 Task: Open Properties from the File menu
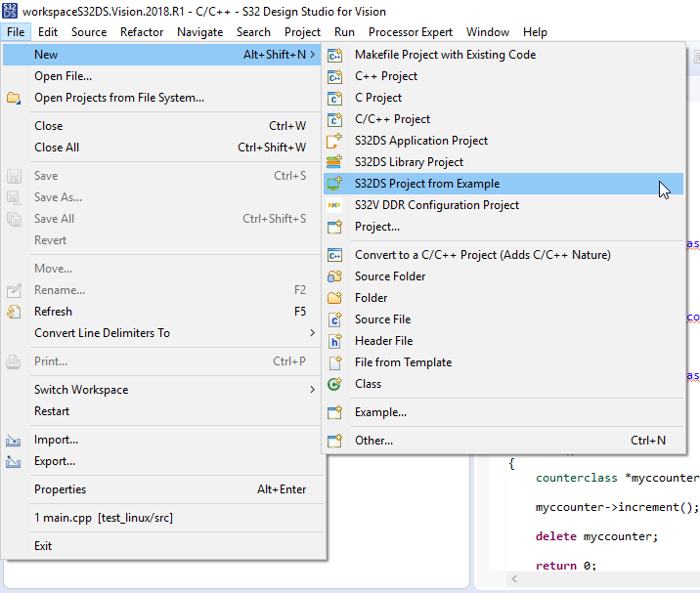pyautogui.click(x=162, y=489)
